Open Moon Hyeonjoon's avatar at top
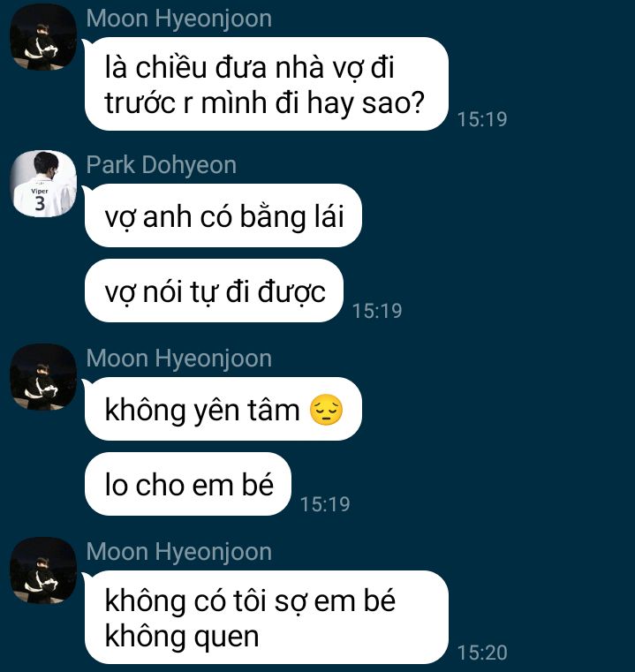Viewport: 635px width, 672px height. coord(43,37)
